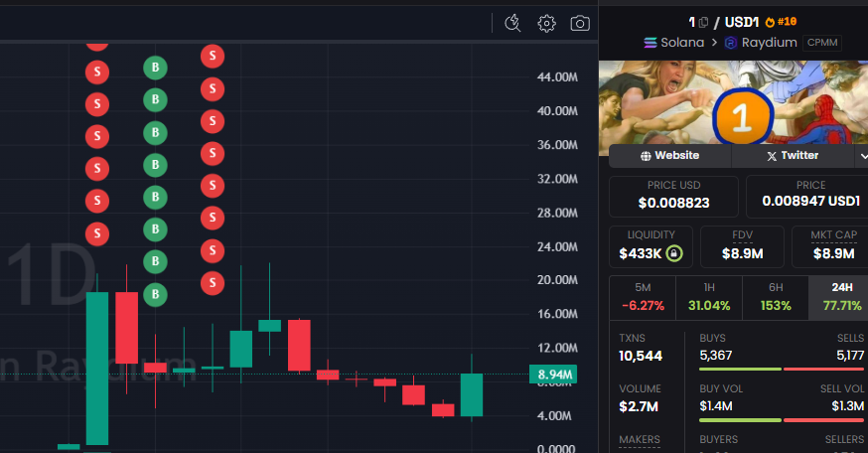
Task: Click the Raydium DEX logo
Action: 732,43
